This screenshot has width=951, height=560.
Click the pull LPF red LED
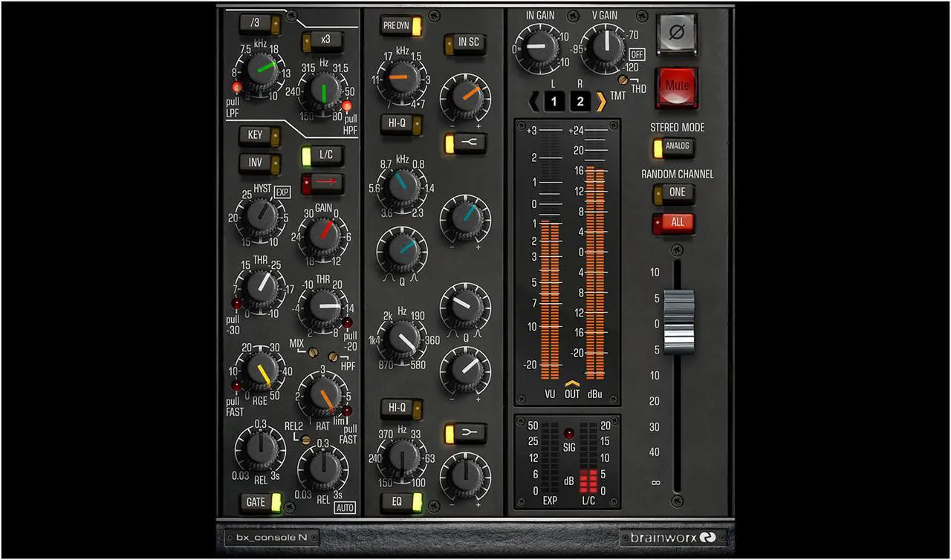237,88
